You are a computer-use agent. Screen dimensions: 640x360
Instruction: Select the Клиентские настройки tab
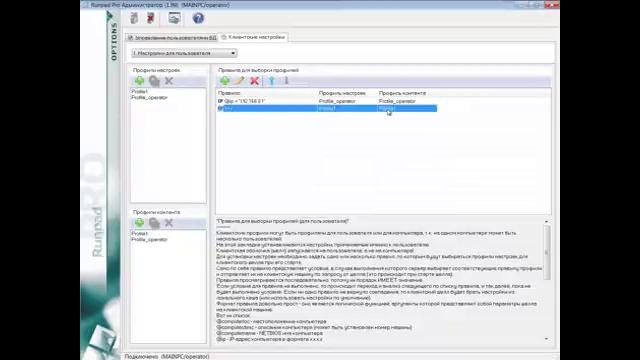pos(253,37)
